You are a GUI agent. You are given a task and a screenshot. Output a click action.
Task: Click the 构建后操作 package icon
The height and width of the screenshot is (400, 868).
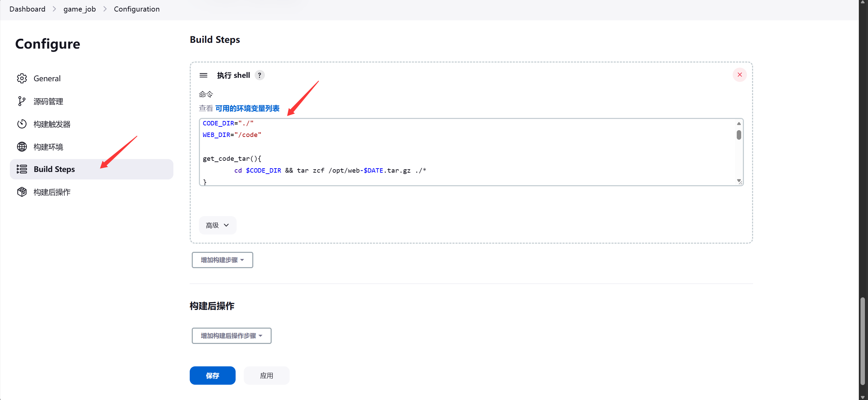22,192
